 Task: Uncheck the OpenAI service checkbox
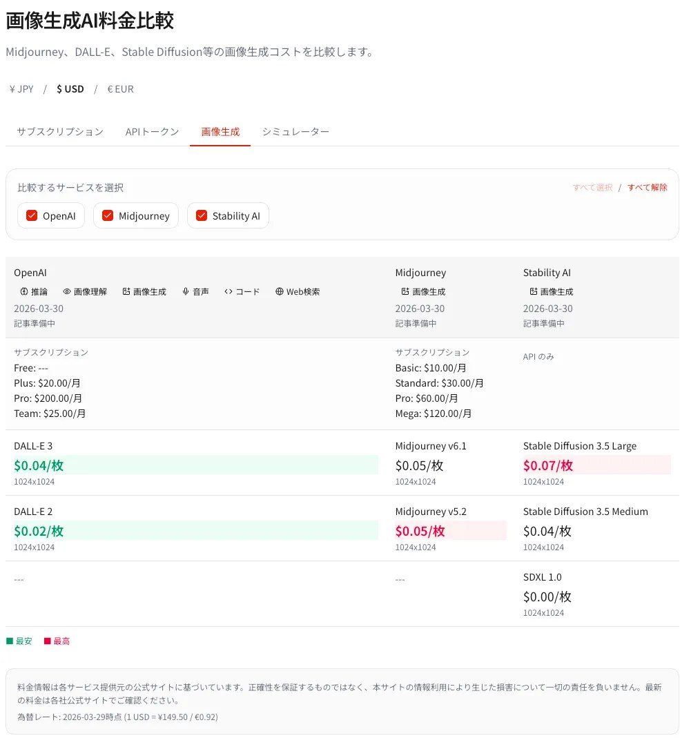(32, 216)
